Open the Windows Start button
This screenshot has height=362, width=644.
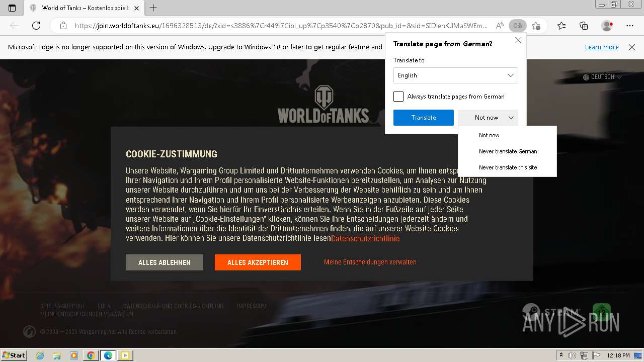(14, 355)
